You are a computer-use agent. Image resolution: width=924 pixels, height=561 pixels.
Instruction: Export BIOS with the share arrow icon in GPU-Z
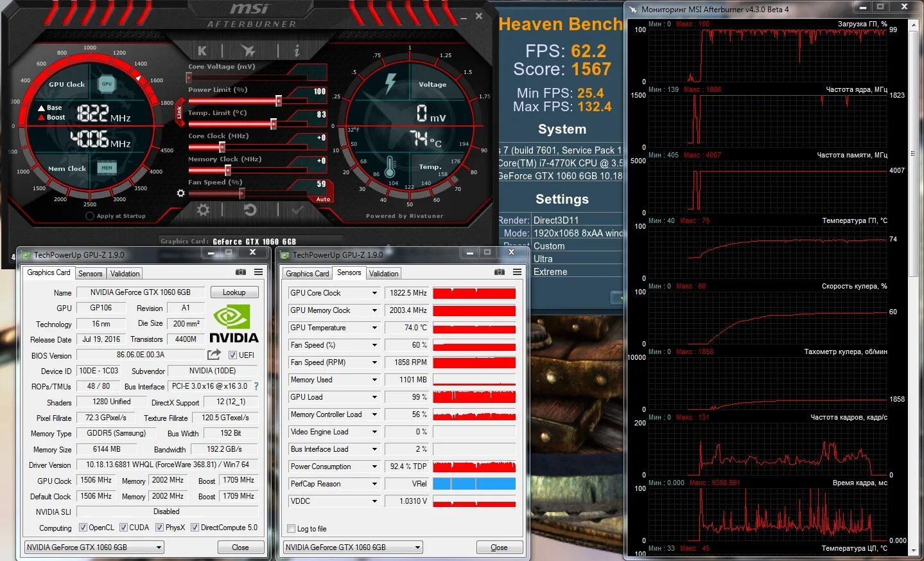pyautogui.click(x=214, y=354)
